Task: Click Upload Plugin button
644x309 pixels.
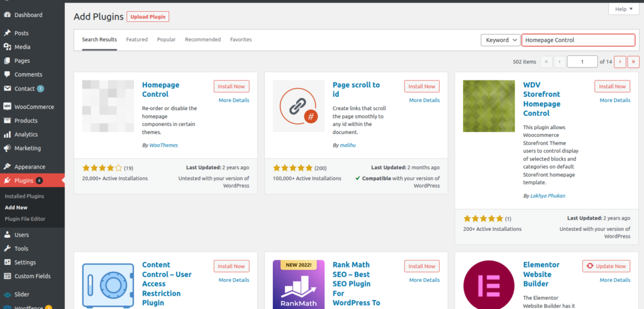Action: pos(148,16)
